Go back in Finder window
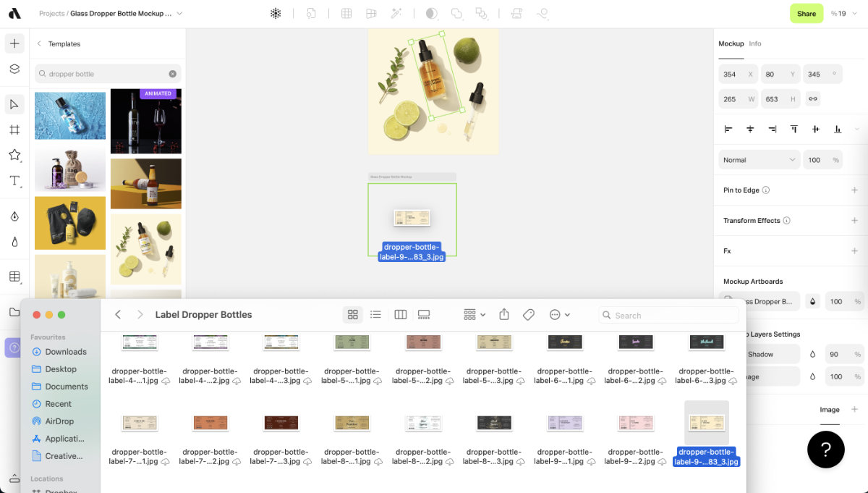868x493 pixels. pos(118,314)
